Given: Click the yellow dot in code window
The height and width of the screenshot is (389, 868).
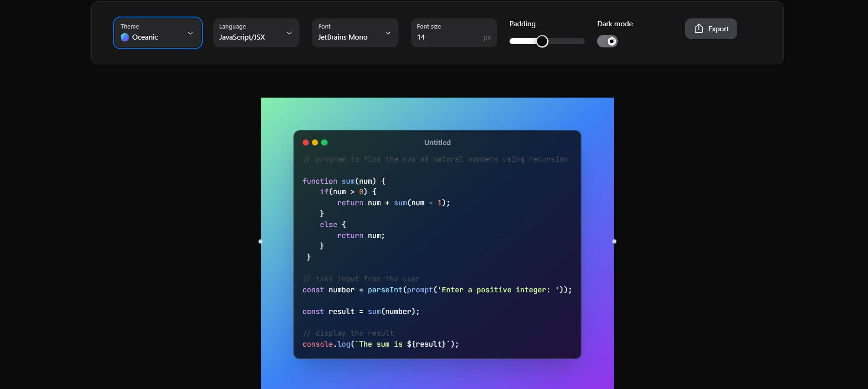Looking at the screenshot, I should pyautogui.click(x=315, y=143).
